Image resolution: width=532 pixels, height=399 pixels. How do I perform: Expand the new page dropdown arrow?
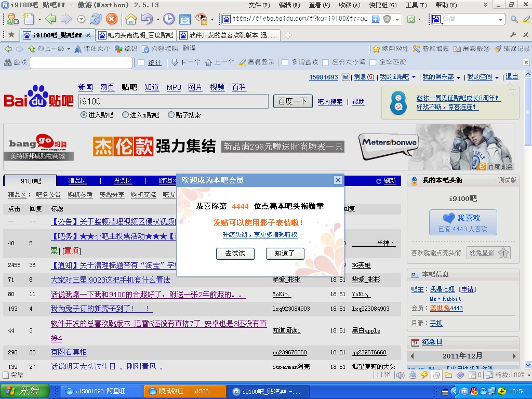click(39, 19)
